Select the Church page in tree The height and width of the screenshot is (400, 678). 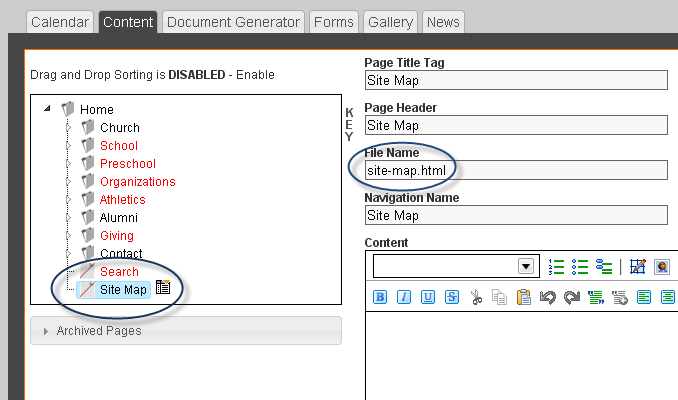click(120, 128)
